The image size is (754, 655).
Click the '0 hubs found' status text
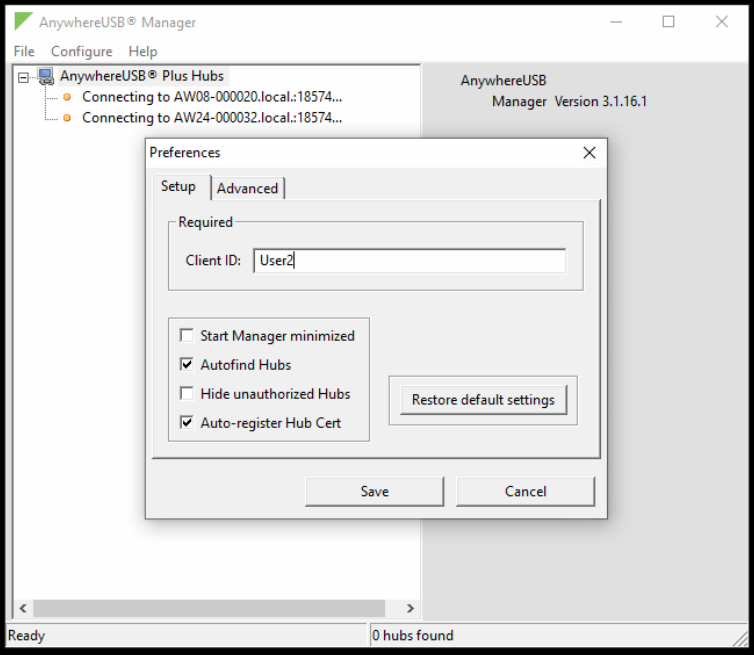[x=413, y=635]
